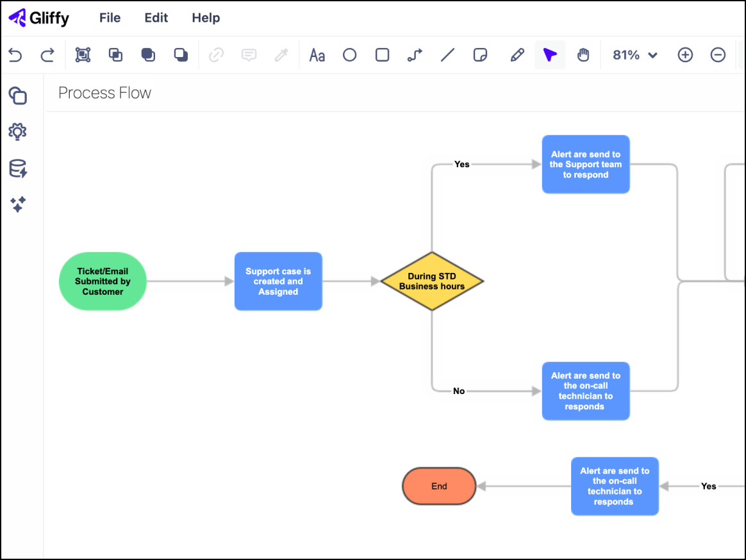Image resolution: width=746 pixels, height=560 pixels.
Task: Click the Yes label above the diamond
Action: click(x=461, y=164)
